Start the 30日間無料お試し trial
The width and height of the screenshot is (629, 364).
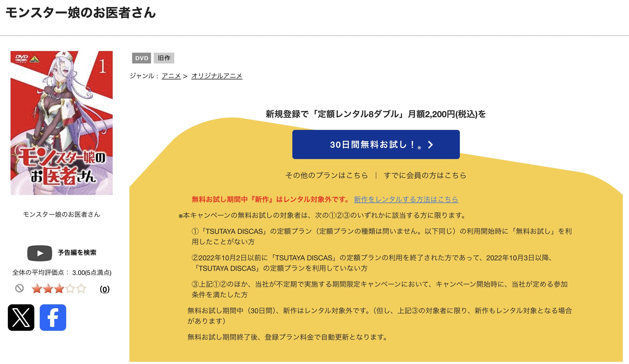tap(376, 144)
